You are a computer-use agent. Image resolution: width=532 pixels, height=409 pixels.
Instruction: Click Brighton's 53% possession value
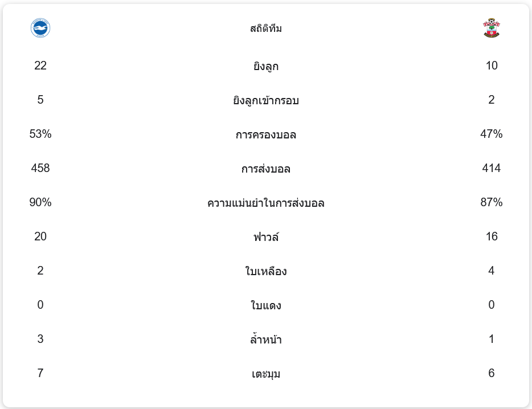40,134
